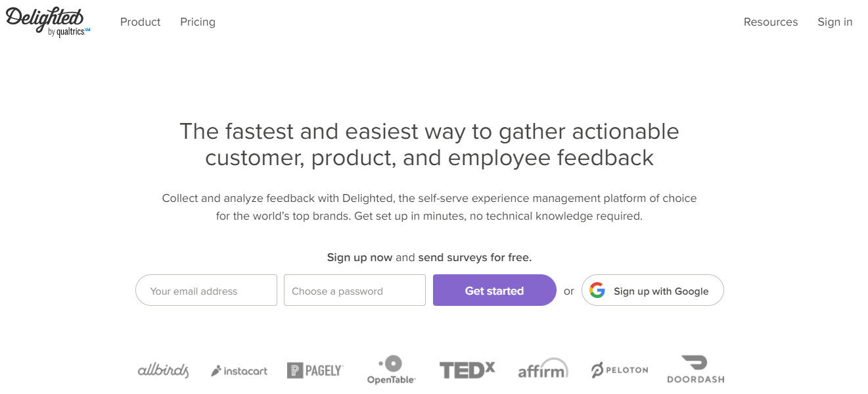
Task: Click the Pagely logo
Action: coord(315,370)
